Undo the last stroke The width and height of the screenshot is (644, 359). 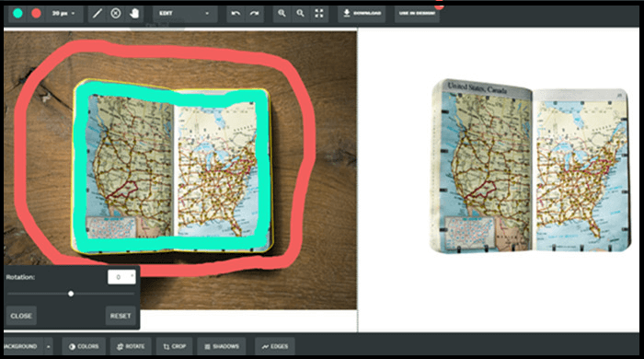[x=236, y=14]
